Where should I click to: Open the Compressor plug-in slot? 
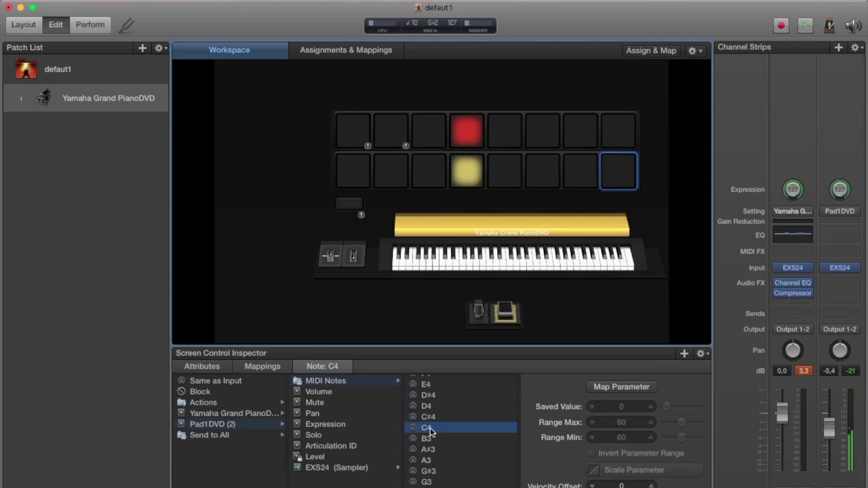point(793,293)
